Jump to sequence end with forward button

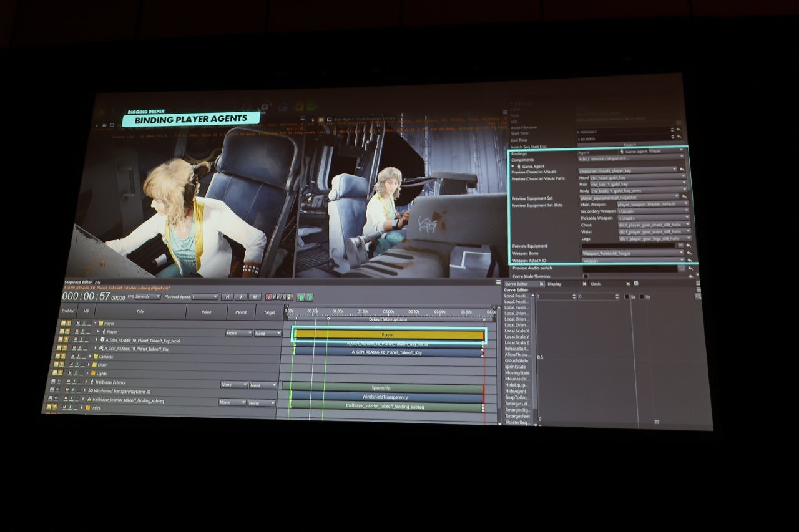[255, 297]
